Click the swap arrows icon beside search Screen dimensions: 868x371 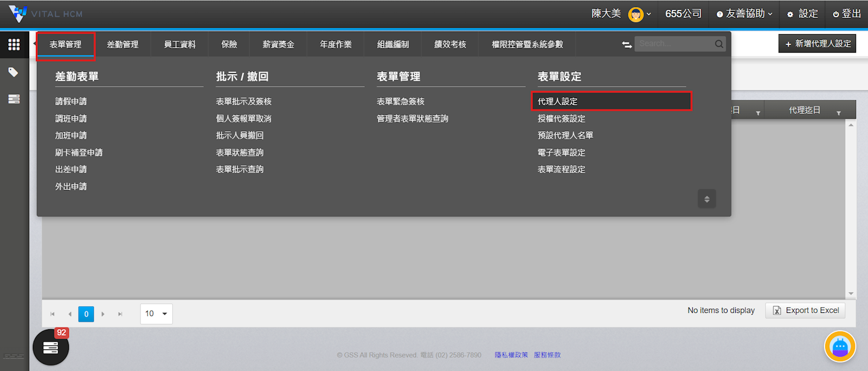[626, 44]
